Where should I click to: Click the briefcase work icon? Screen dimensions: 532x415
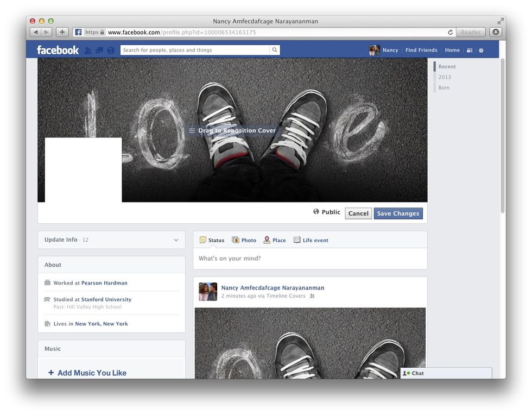(x=48, y=282)
